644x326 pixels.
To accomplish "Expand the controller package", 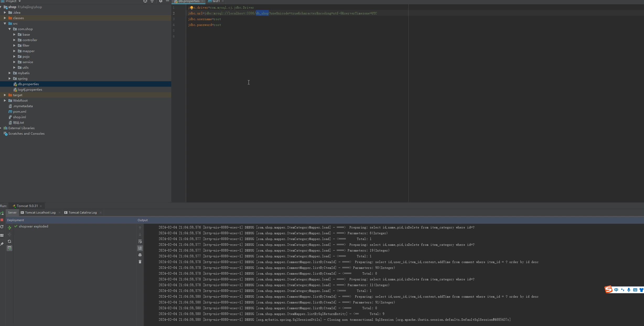I will (x=14, y=40).
